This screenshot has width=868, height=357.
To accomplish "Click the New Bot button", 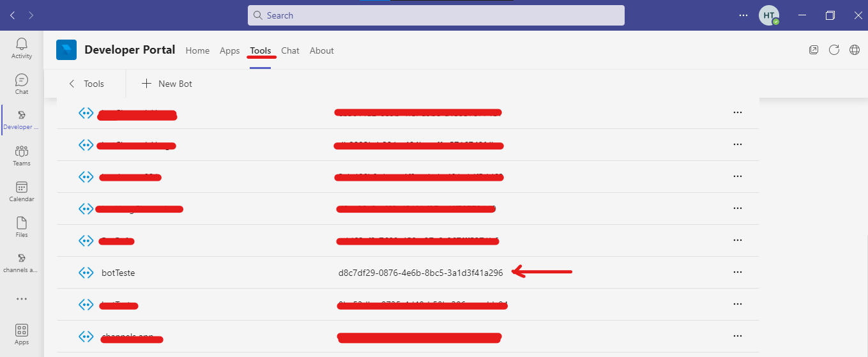I will coord(167,84).
